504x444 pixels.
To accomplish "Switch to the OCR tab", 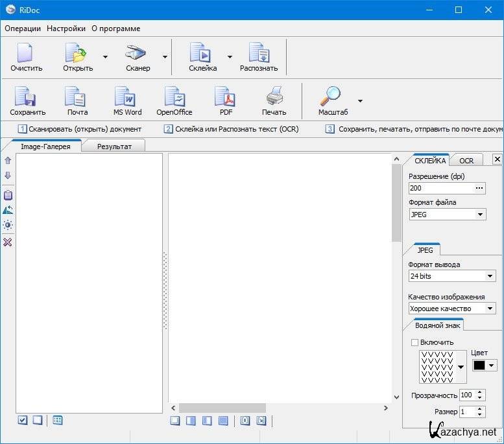I will tap(466, 161).
